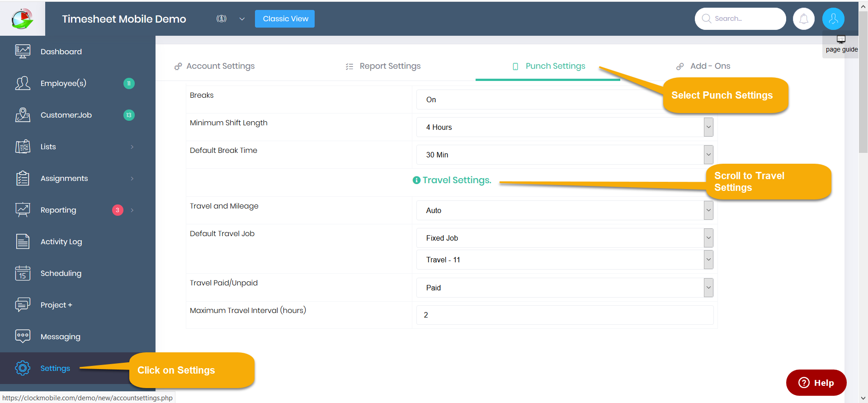Click the 'Default Travel Job' label
Screen dimensions: 868x403
pos(222,233)
